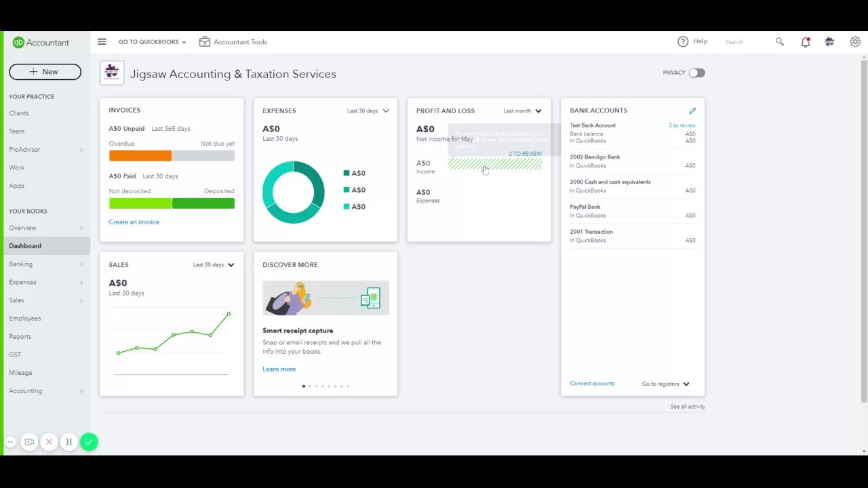868x488 pixels.
Task: Open Sales Last 30 days dropdown
Action: coord(214,265)
